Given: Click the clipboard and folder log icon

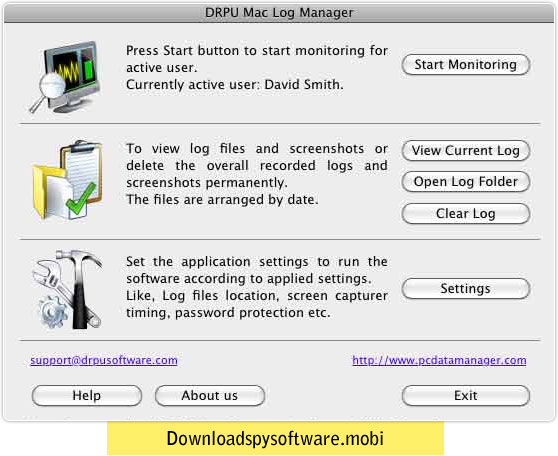Looking at the screenshot, I should click(68, 180).
